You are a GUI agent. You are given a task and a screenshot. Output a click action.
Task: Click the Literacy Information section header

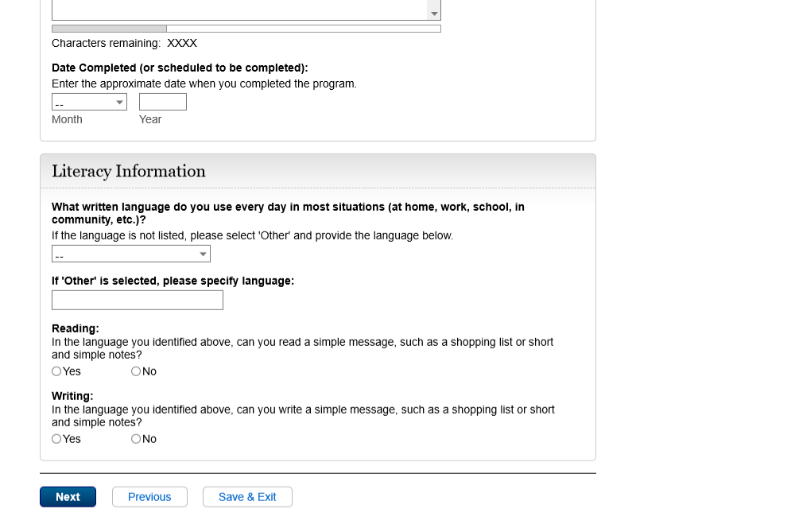[x=129, y=172]
